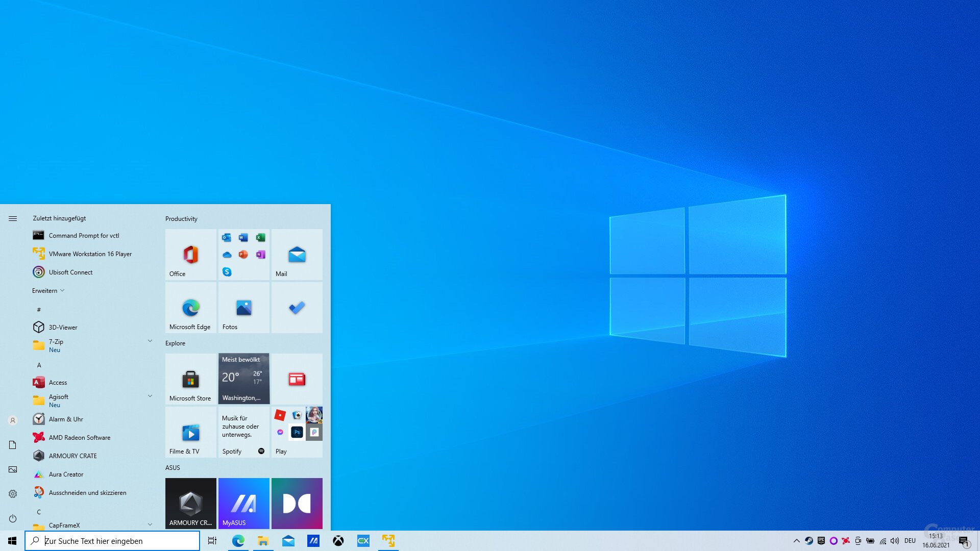This screenshot has height=551, width=980.
Task: Launch VMware Workstation 16 Player from list
Action: (x=92, y=254)
